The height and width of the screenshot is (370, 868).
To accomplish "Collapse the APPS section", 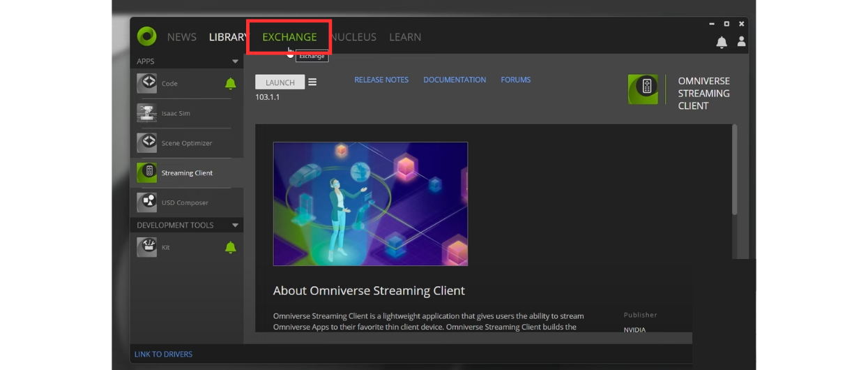I will (x=235, y=61).
